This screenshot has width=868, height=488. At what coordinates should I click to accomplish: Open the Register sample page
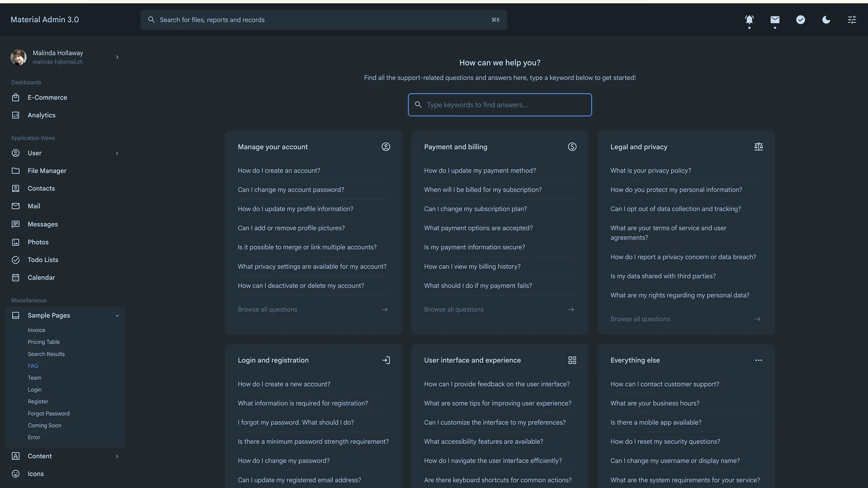coord(38,401)
